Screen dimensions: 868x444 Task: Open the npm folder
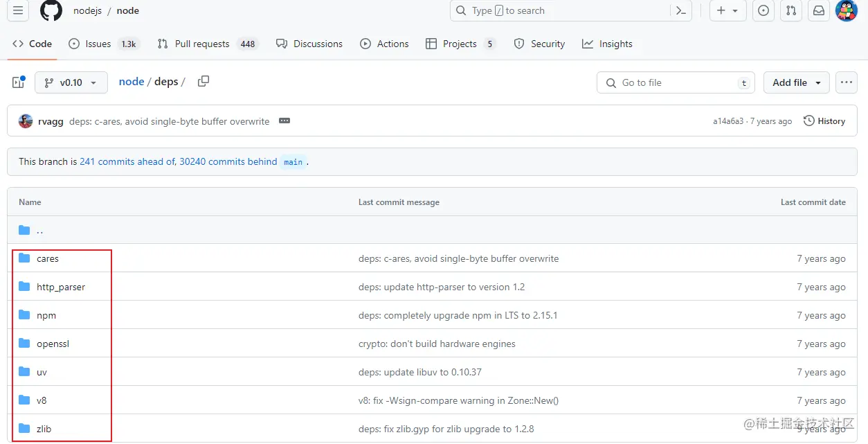coord(46,315)
